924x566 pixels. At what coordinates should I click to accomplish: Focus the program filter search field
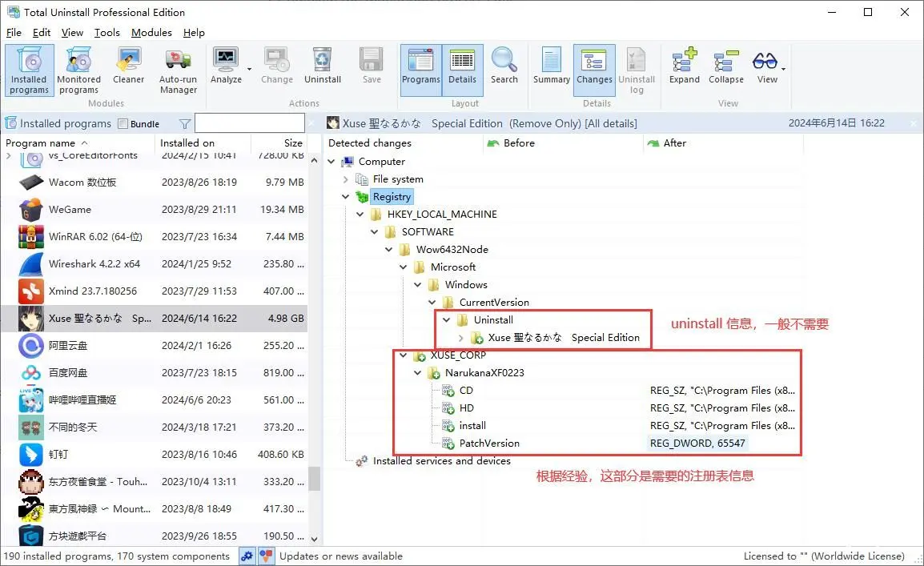tap(249, 123)
